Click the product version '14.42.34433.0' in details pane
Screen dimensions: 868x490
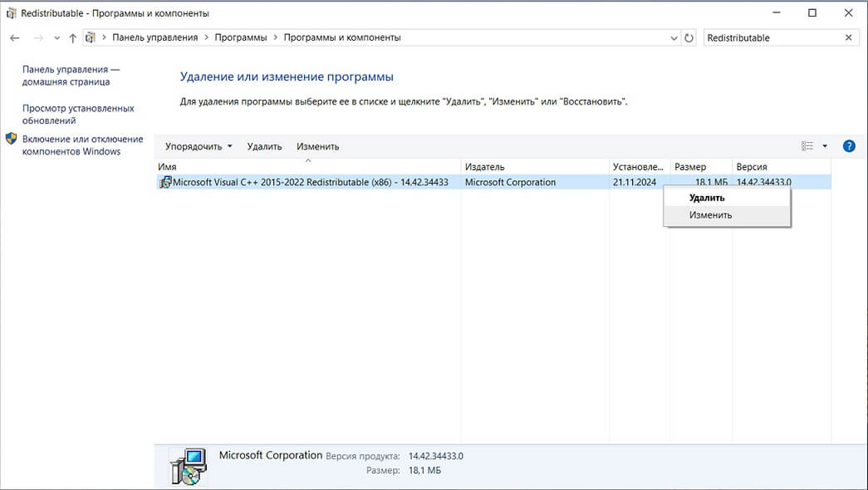pyautogui.click(x=435, y=456)
